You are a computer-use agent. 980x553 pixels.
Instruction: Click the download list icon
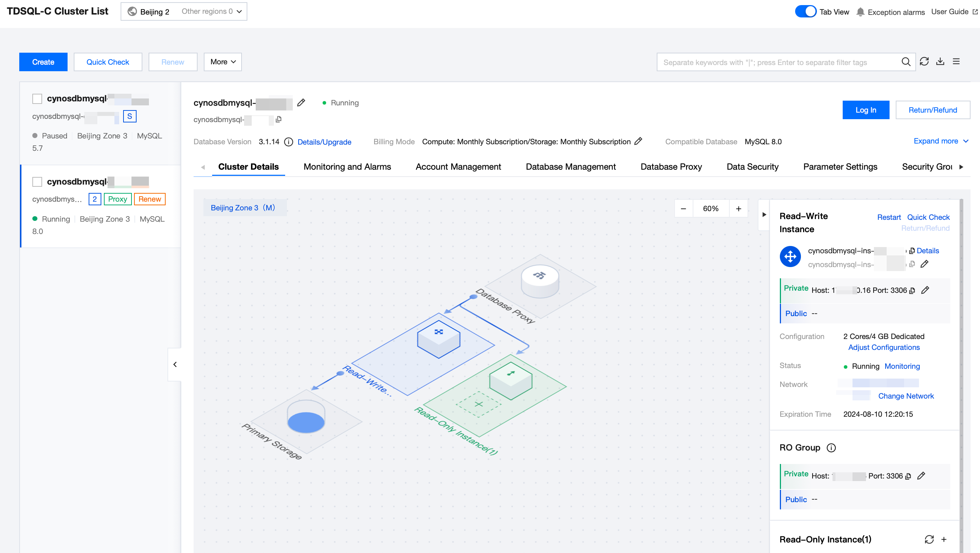(x=940, y=62)
